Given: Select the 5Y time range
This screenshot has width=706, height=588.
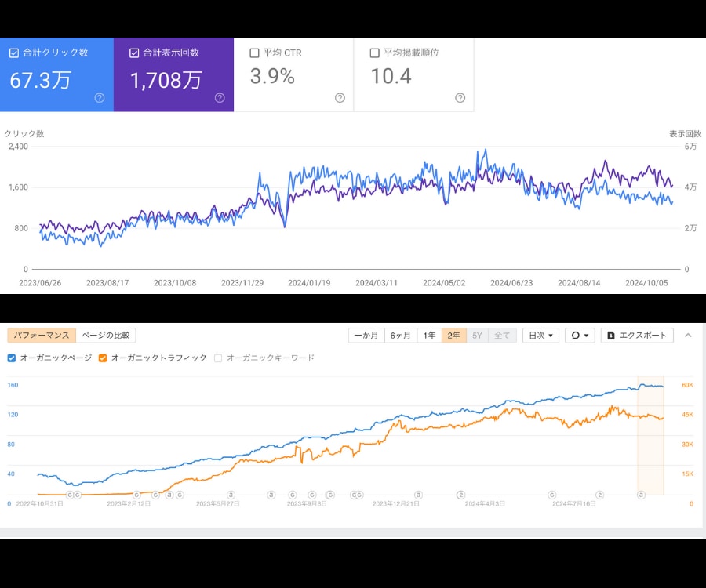Looking at the screenshot, I should click(477, 336).
